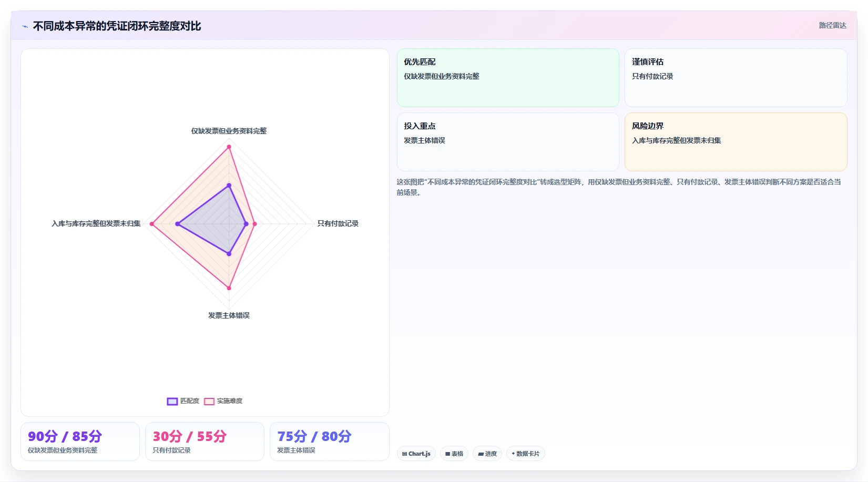868x482 pixels.
Task: Click the 路径雷达 label in the header
Action: click(832, 25)
